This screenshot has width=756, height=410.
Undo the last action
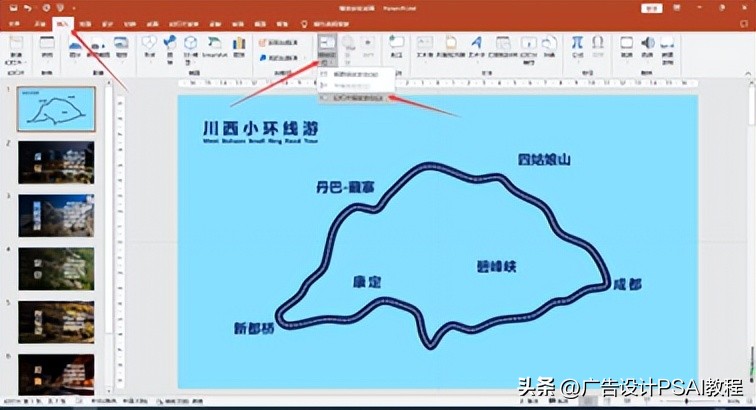click(28, 8)
